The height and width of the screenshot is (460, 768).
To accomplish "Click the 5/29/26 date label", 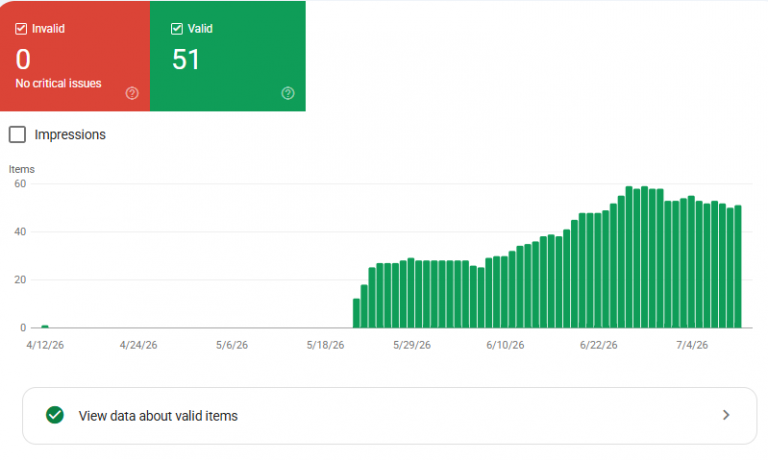I will (412, 345).
